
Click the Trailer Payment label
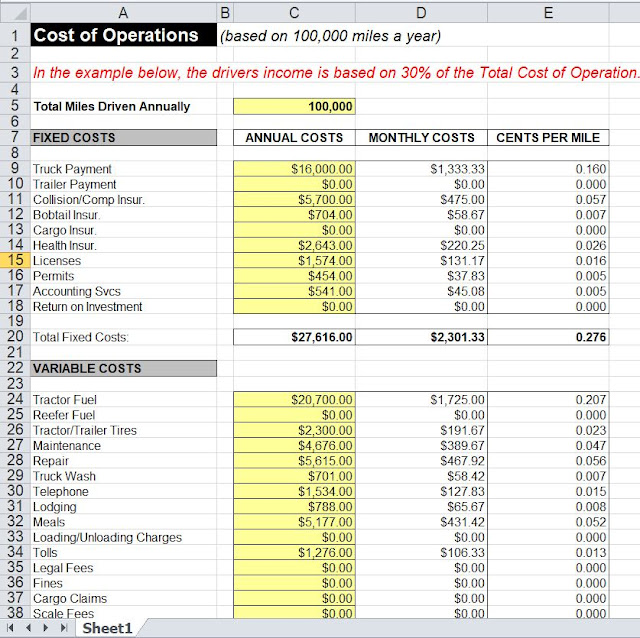tap(75, 184)
